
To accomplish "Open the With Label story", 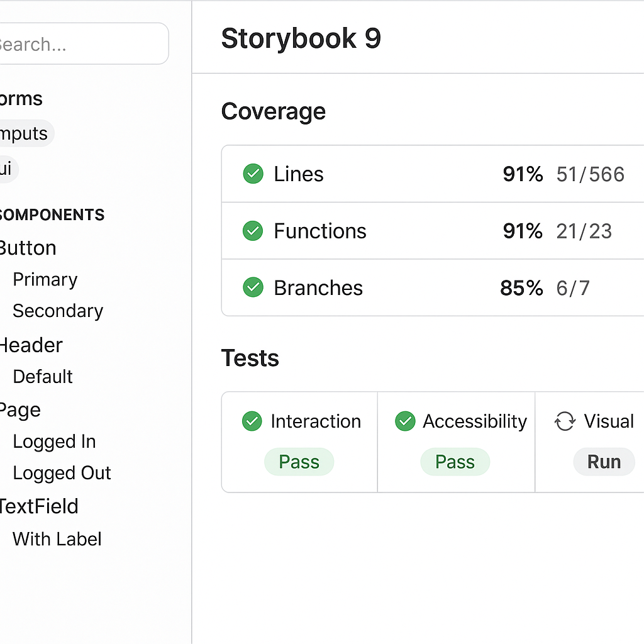I will pyautogui.click(x=57, y=539).
